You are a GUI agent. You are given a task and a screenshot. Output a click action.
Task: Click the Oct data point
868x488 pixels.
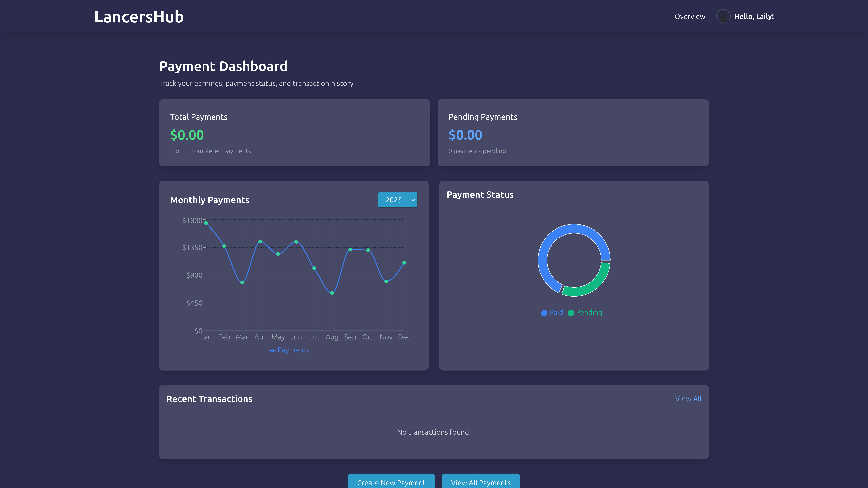point(368,250)
